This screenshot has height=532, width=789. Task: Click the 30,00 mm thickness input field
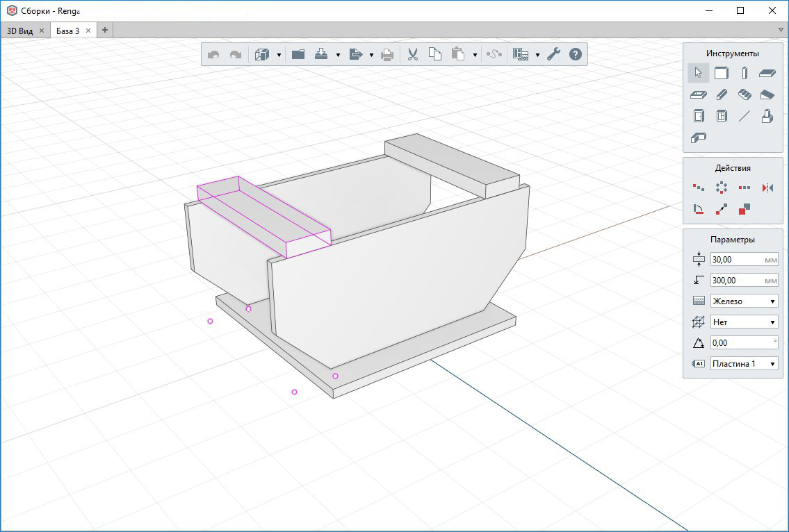pos(740,258)
